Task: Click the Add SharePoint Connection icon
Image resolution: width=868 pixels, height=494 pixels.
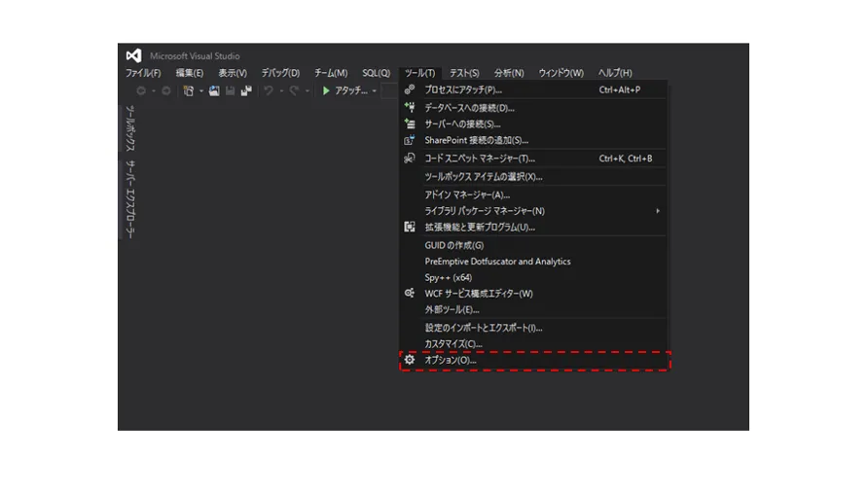Action: [410, 141]
